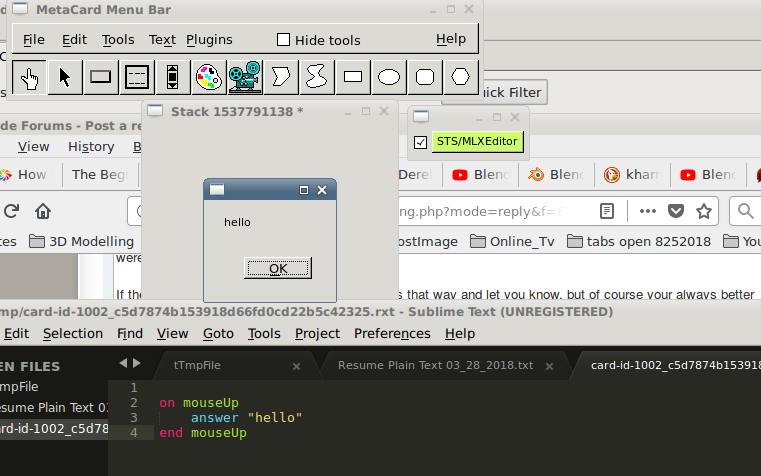Go to browser home page
The image size is (761, 476).
pos(43,211)
